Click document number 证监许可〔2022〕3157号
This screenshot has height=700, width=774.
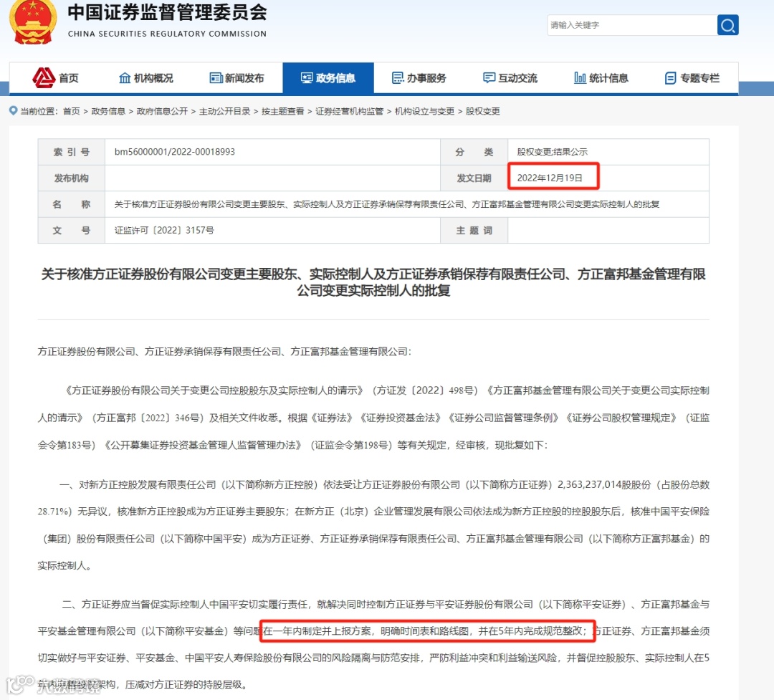click(164, 230)
